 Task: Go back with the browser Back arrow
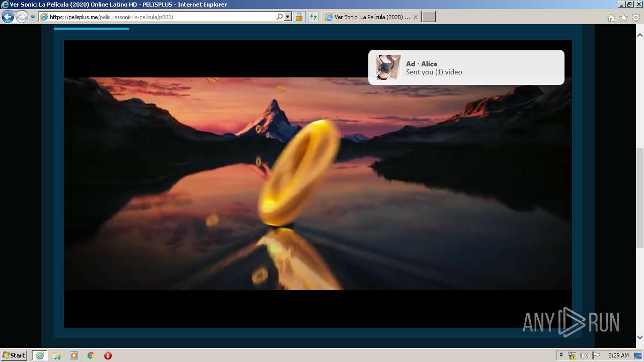click(x=8, y=17)
